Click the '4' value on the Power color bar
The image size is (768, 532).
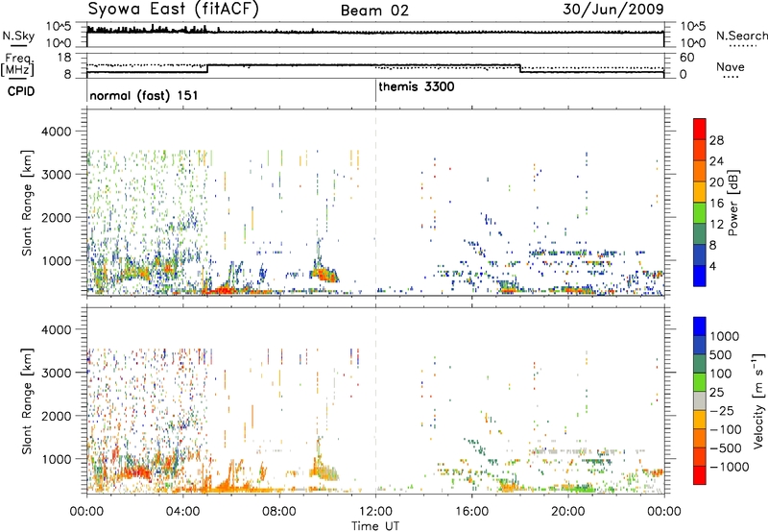click(x=712, y=266)
